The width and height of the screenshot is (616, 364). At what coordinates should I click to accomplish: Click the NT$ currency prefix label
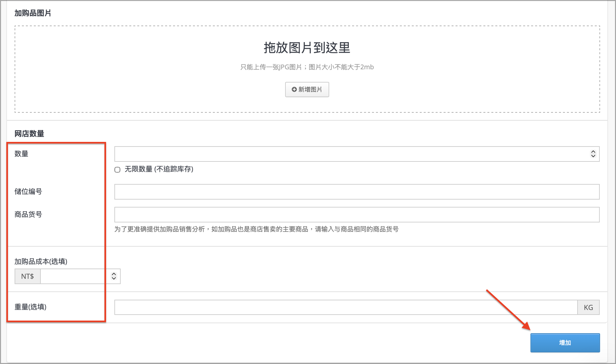[28, 276]
